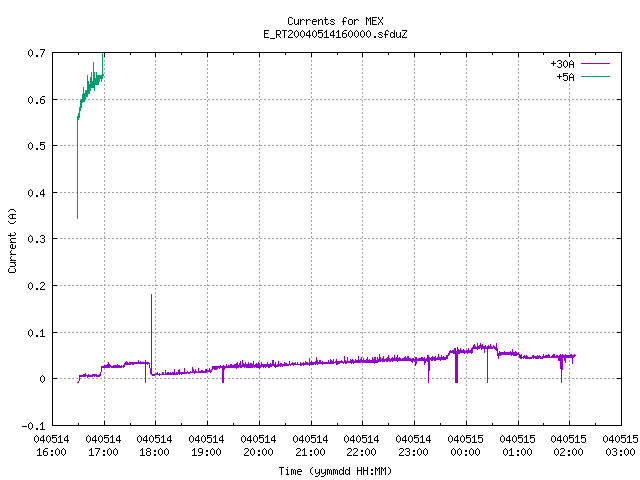Click the purple spike peak near 18:00

pyautogui.click(x=151, y=296)
